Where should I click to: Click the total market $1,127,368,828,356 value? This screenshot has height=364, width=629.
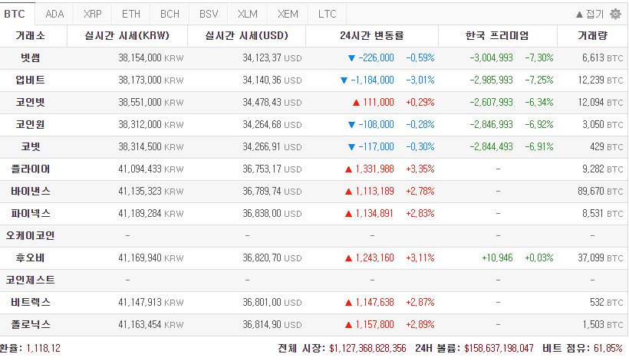368,349
